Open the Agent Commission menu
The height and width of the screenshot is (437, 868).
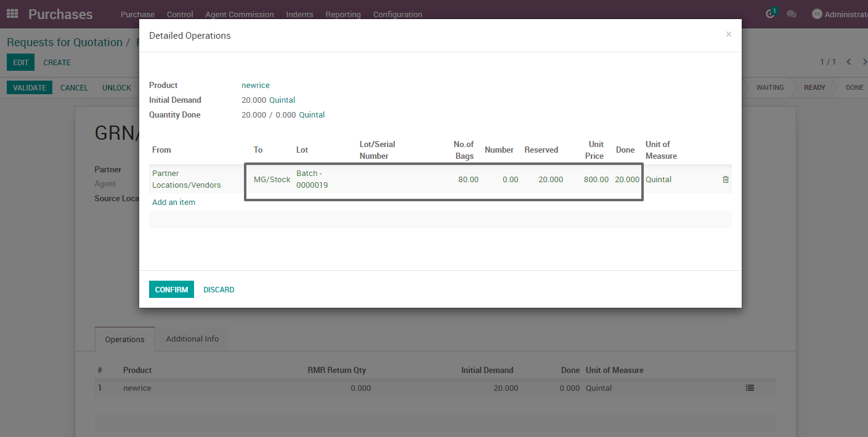tap(239, 14)
